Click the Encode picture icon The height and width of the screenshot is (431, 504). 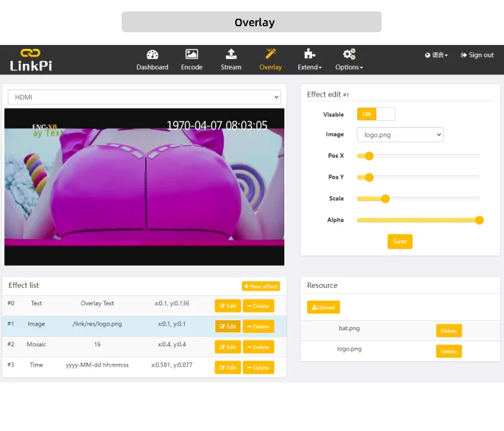click(x=192, y=54)
